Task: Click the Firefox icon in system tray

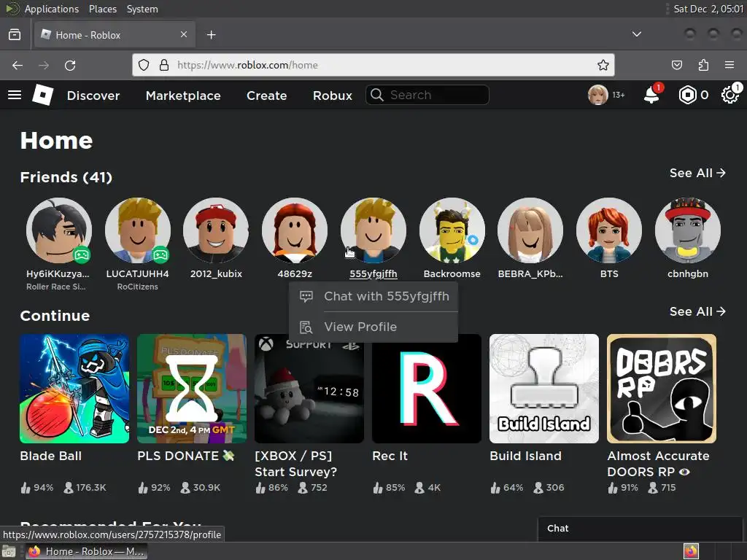Action: click(691, 551)
